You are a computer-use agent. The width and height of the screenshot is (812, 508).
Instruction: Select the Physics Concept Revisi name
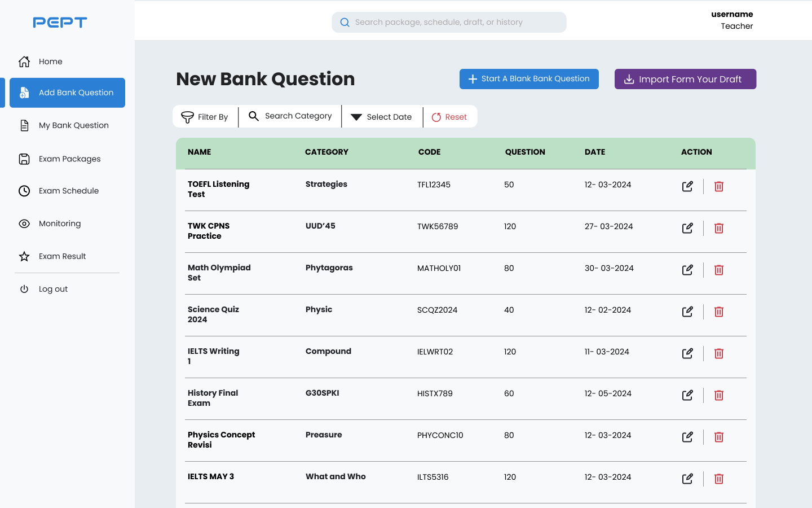pos(222,440)
